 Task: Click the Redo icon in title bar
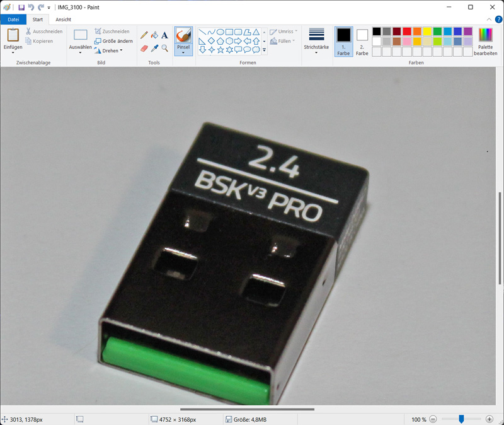[x=40, y=7]
